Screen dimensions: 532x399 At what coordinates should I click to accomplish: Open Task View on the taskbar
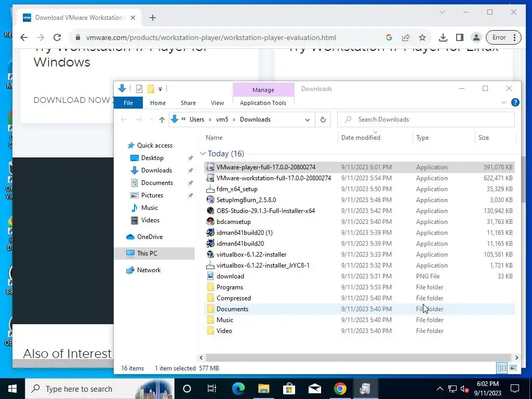(212, 389)
